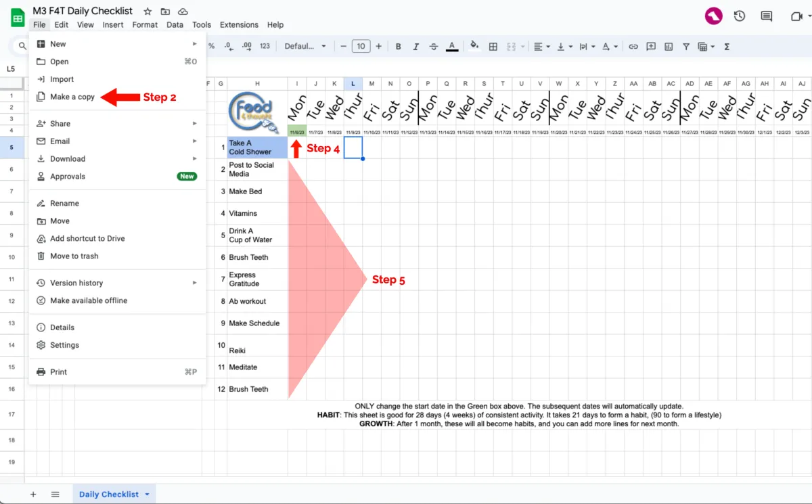Select Rename in the File menu
This screenshot has width=812, height=504.
[117, 204]
